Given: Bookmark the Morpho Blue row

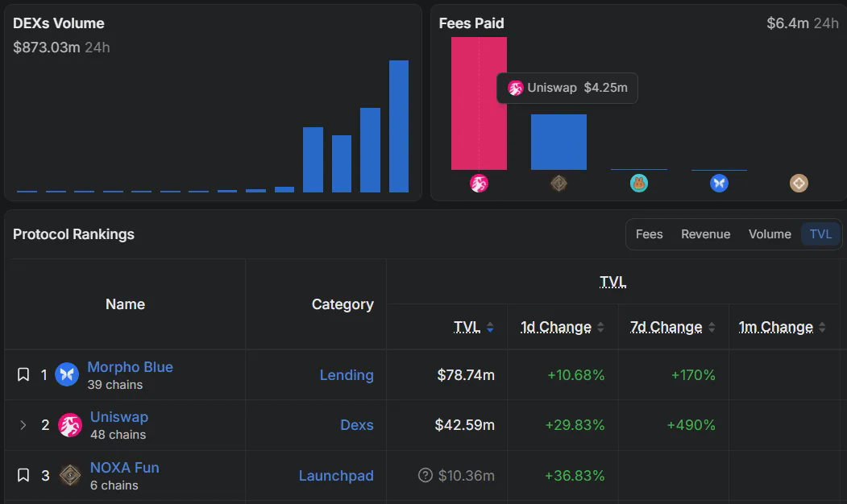Looking at the screenshot, I should click(x=23, y=374).
